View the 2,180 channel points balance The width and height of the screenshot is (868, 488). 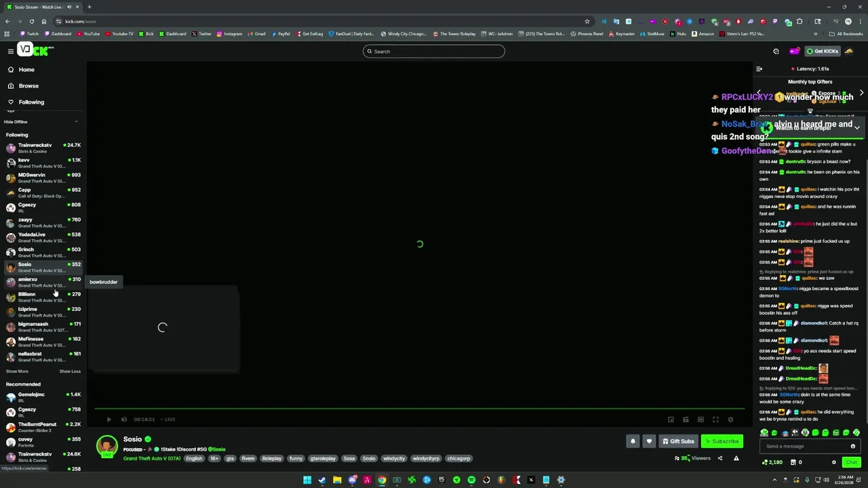point(772,462)
